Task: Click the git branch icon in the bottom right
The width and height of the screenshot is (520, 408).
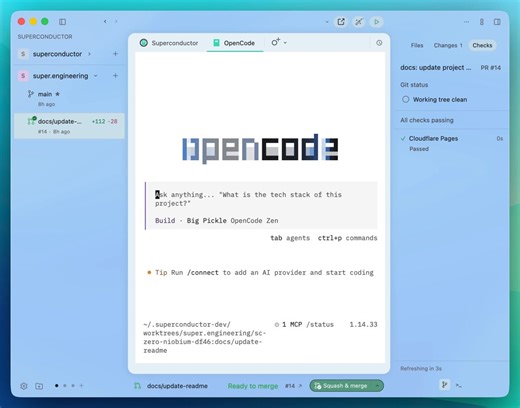Action: click(444, 385)
